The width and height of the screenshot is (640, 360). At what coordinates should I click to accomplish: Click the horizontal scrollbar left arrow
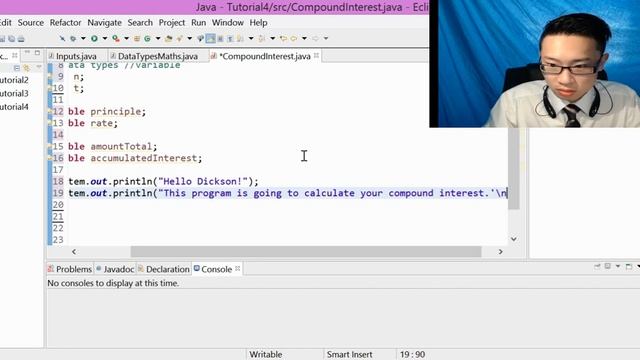tap(74, 252)
